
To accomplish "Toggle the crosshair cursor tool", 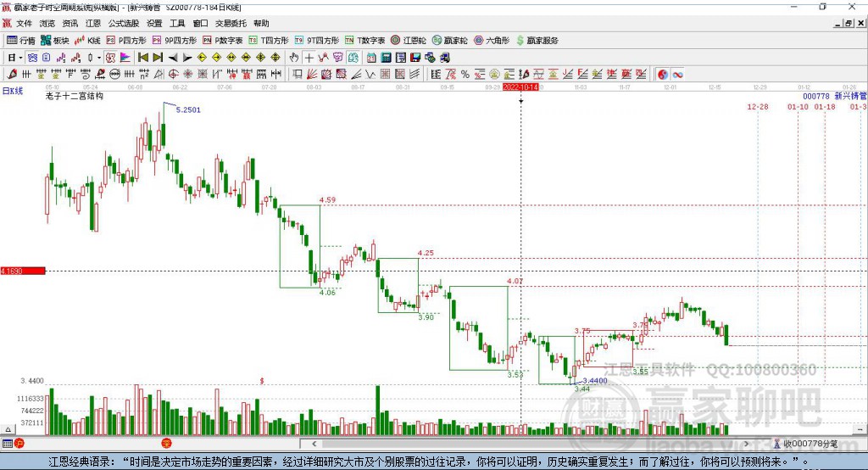I will 309,58.
